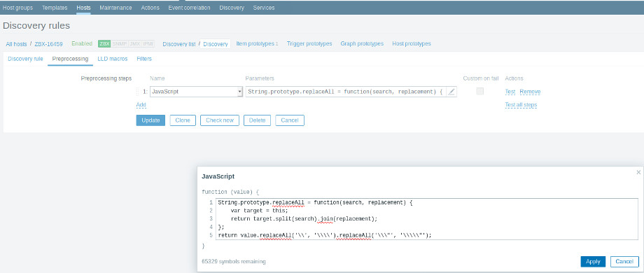
Task: Open the Templates menu
Action: tap(55, 8)
